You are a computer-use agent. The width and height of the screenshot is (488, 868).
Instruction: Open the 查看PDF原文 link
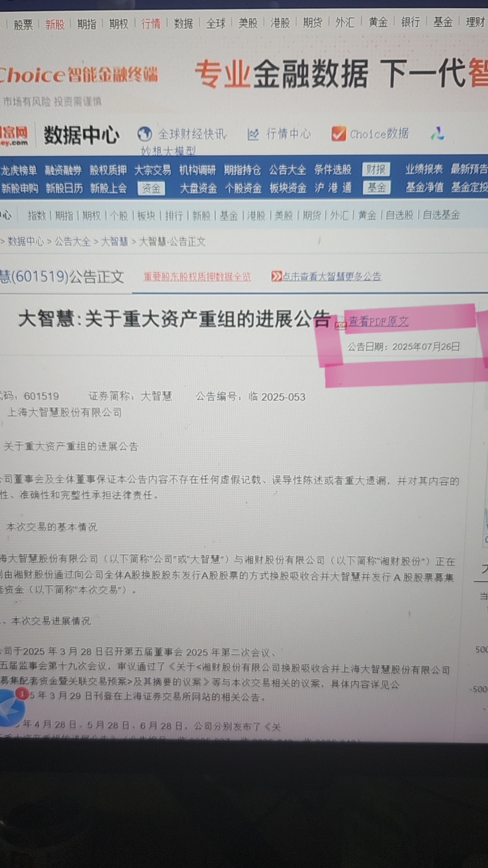pyautogui.click(x=378, y=321)
